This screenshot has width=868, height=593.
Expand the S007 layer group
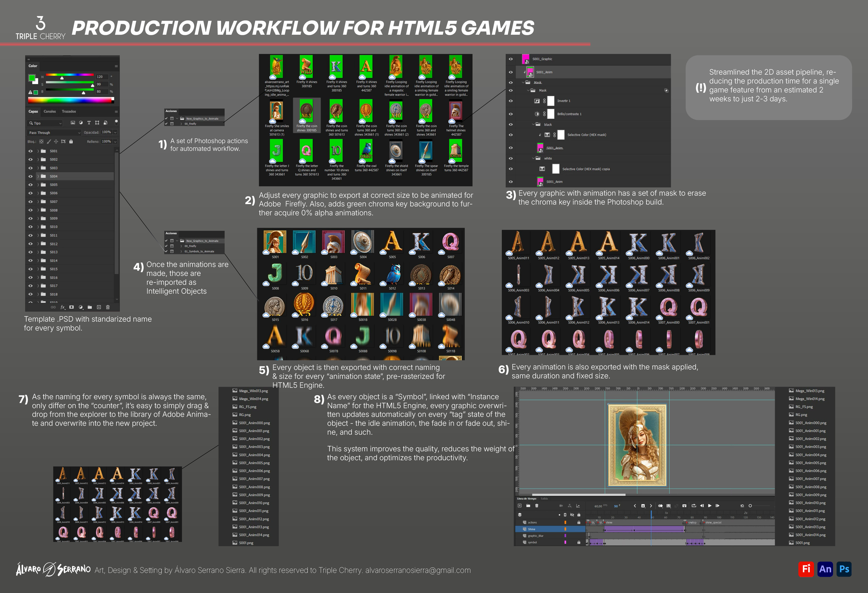38,201
